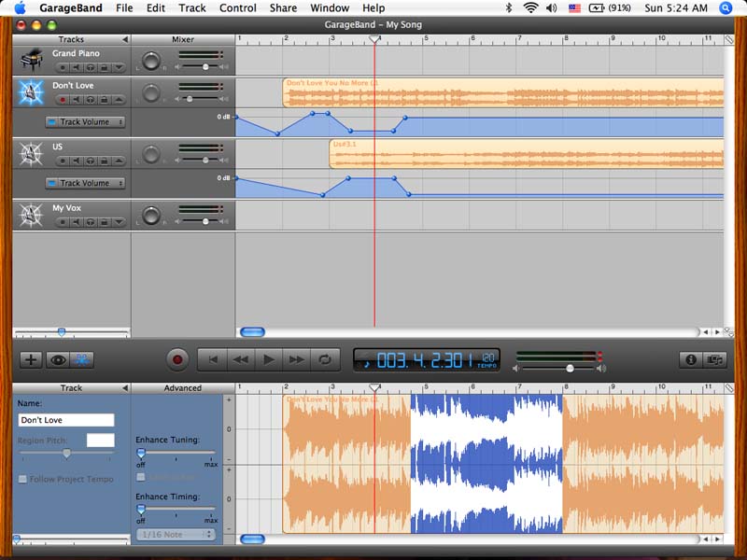Open the Control menu
This screenshot has height=560, width=747.
(238, 8)
